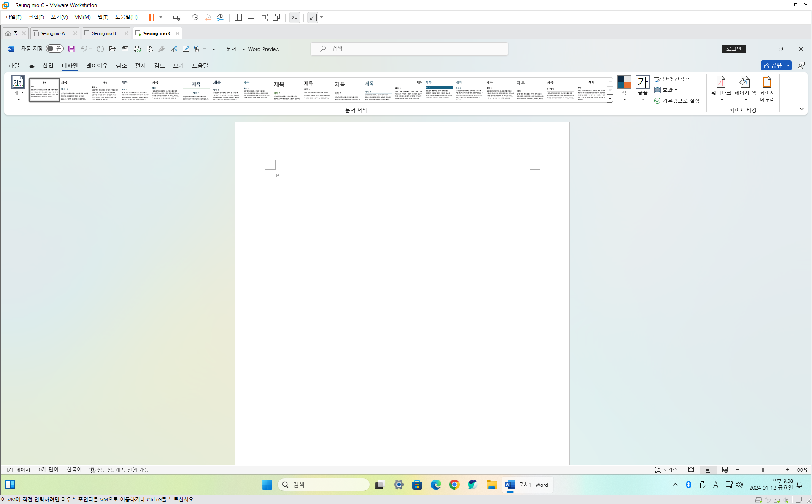
Task: Switch to Focus (포커스) mode in status bar
Action: pyautogui.click(x=666, y=470)
